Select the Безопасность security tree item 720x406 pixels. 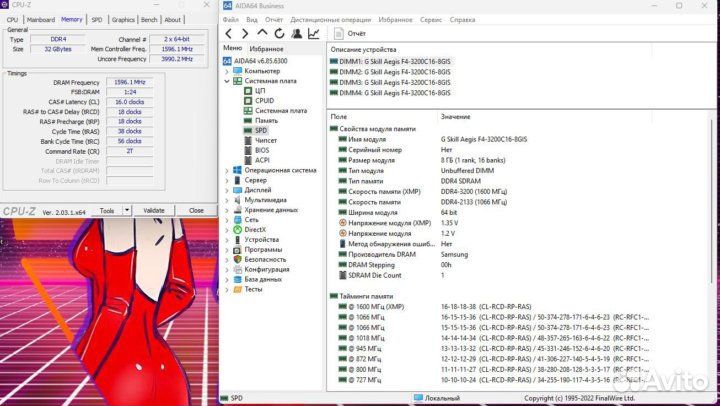(265, 259)
